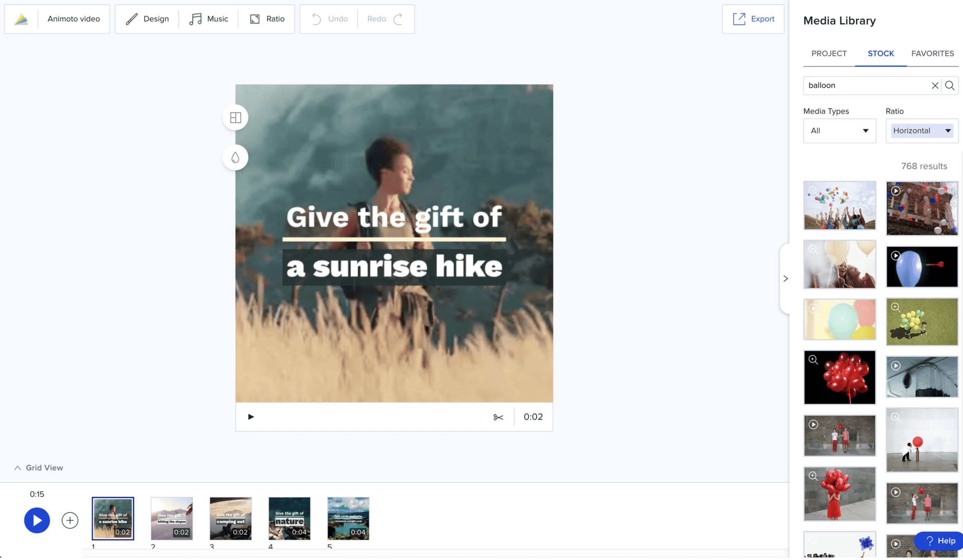Viewport: 963px width, 560px height.
Task: Click the scissors trim icon
Action: click(498, 417)
